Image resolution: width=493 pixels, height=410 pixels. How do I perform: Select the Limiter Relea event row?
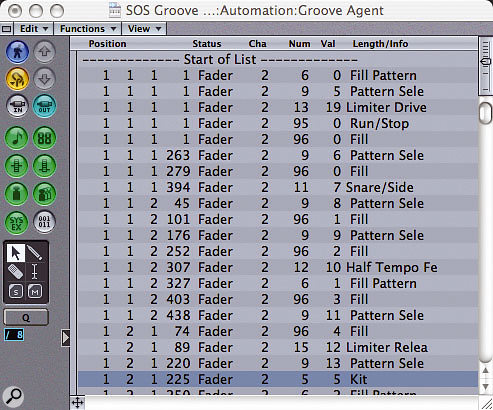coord(278,347)
